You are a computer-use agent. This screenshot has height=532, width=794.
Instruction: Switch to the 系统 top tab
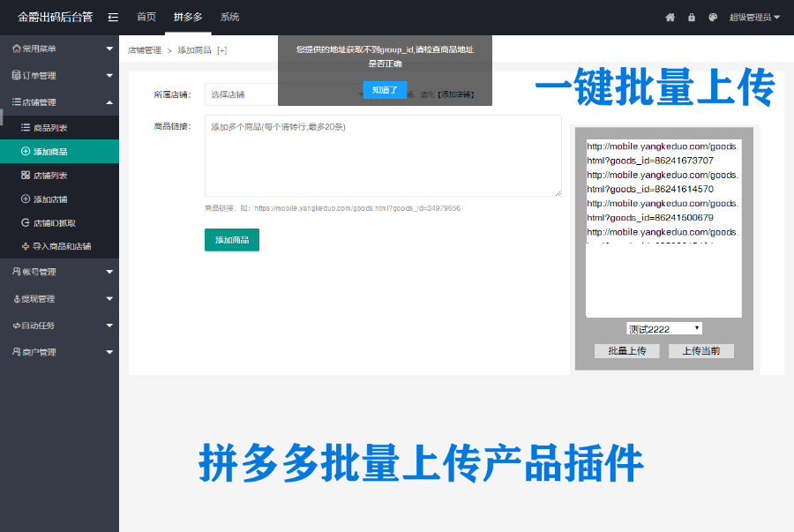[229, 18]
